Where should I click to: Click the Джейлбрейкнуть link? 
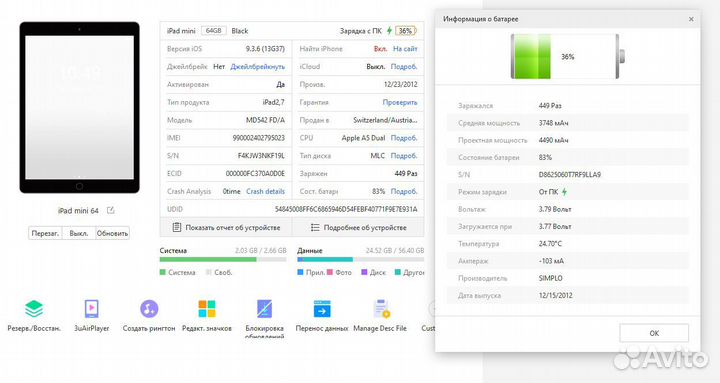point(258,67)
